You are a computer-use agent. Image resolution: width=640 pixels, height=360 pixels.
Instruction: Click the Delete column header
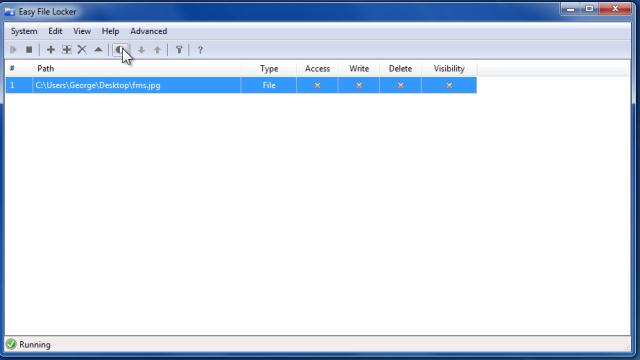[x=400, y=69]
